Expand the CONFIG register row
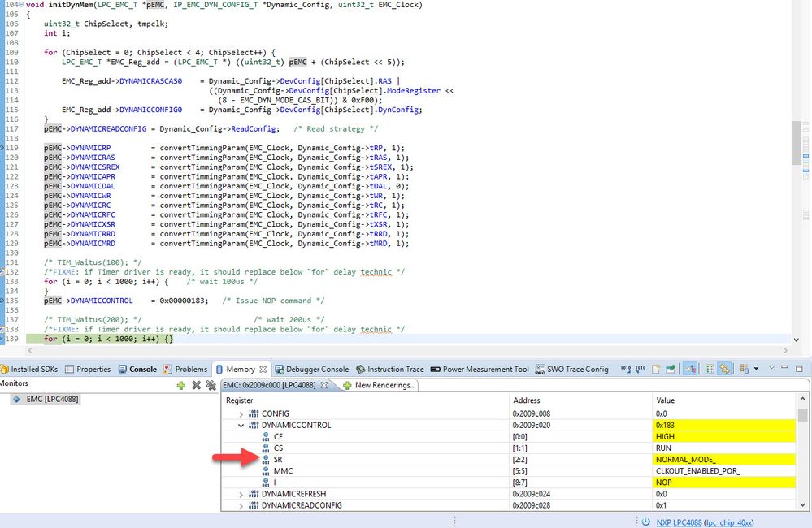This screenshot has height=528, width=812. click(x=241, y=414)
